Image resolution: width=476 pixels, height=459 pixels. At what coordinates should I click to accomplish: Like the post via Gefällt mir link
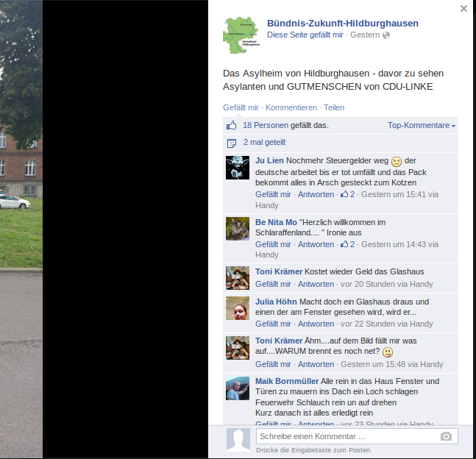241,107
